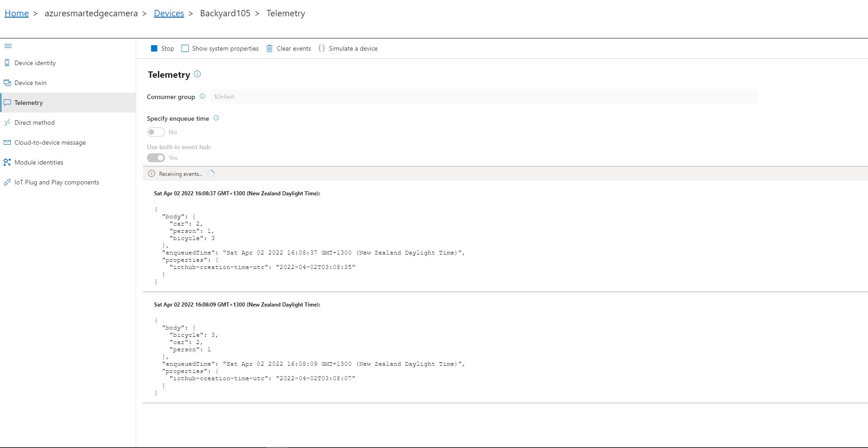
Task: Stop receiving telemetry events
Action: coord(162,48)
